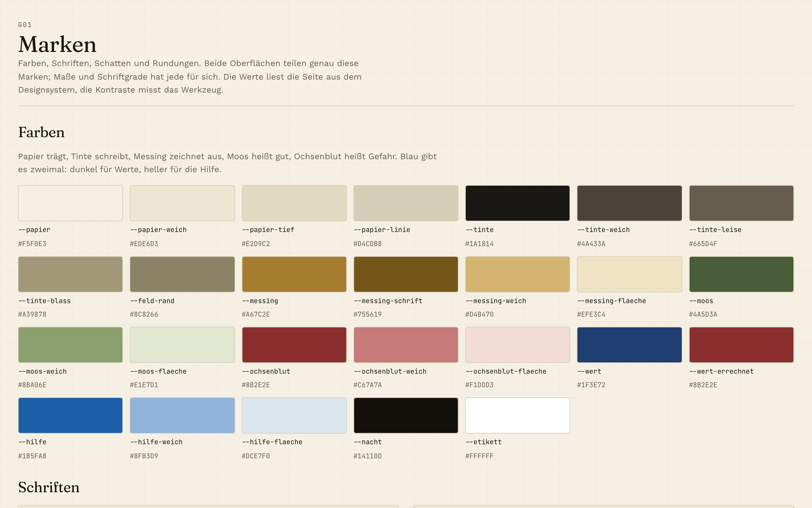Click the Marken page title

click(58, 44)
